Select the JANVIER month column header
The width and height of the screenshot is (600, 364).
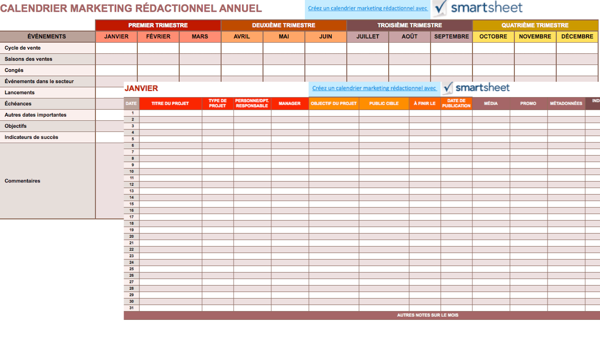click(x=116, y=37)
